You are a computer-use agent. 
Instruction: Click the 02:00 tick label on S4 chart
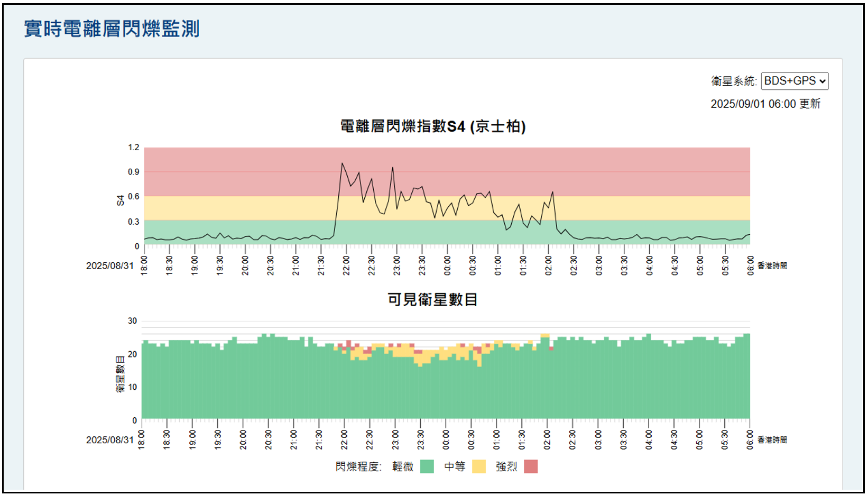pyautogui.click(x=549, y=265)
